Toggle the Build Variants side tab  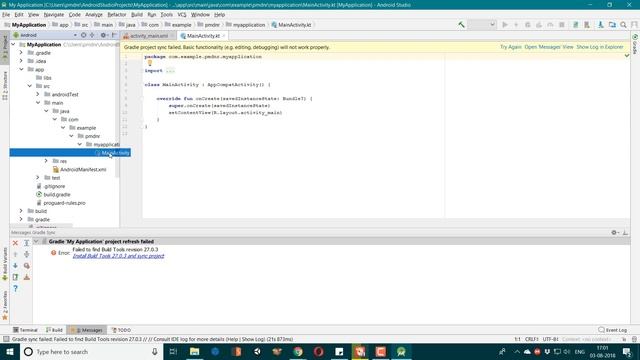(5, 264)
